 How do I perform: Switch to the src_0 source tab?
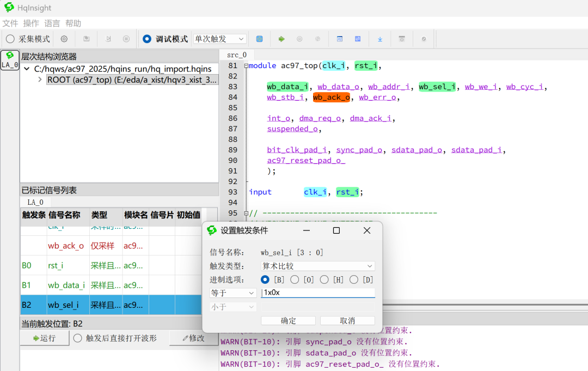(236, 54)
